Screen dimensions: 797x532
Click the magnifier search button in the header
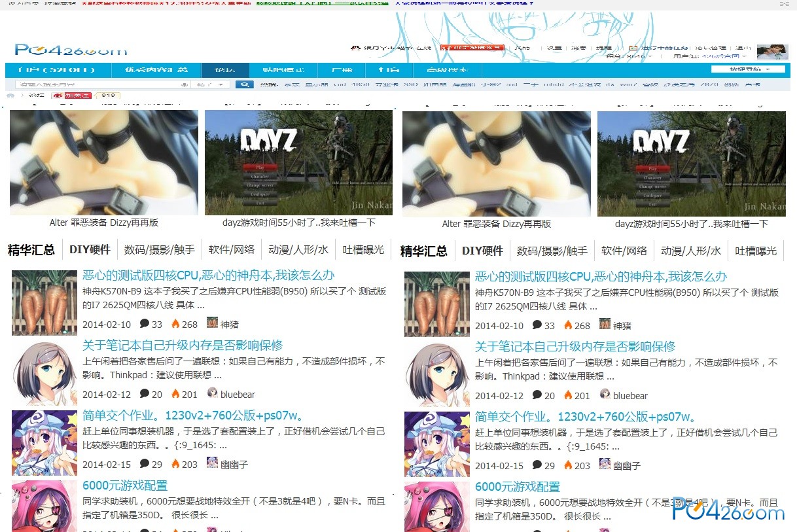tap(244, 84)
